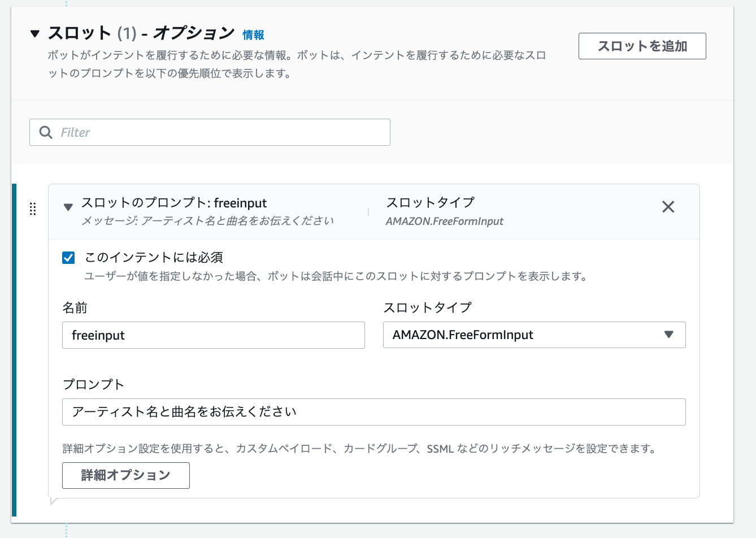Screen dimensions: 756x538
Task: Open the 情報 information link
Action: [x=253, y=34]
